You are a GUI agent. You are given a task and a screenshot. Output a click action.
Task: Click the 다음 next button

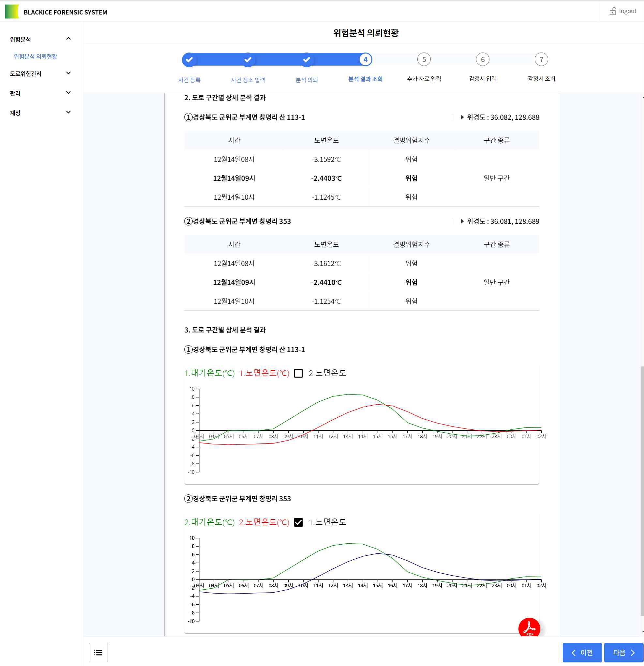click(624, 652)
